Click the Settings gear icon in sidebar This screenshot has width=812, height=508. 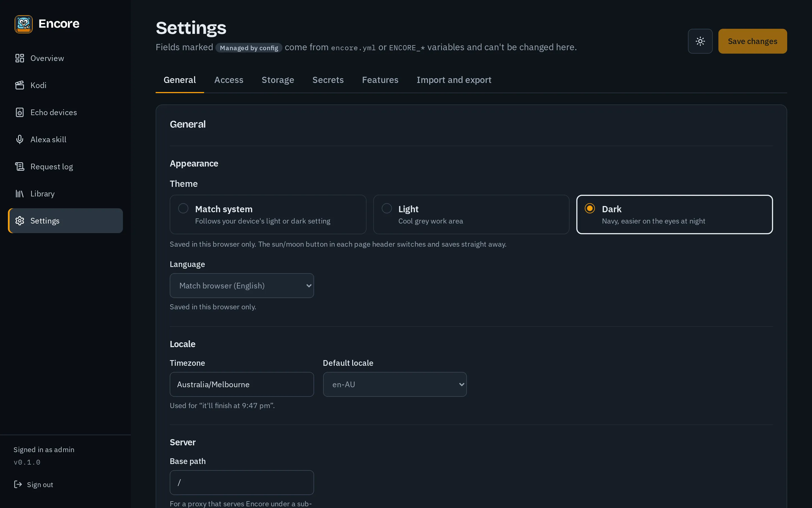[20, 221]
